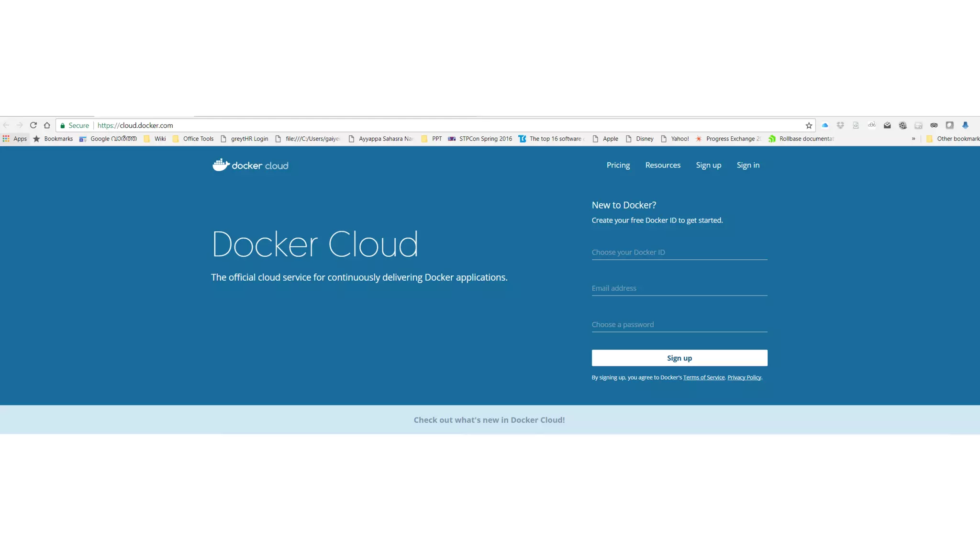
Task: Click Sign in in the top navigation
Action: 747,165
